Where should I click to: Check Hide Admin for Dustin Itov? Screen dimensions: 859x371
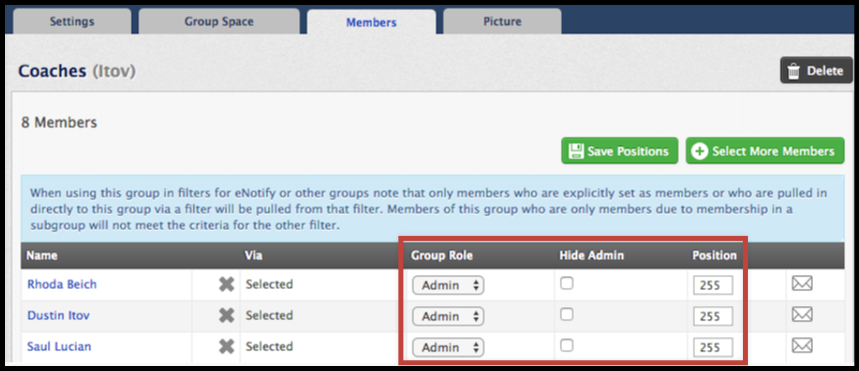[x=567, y=314]
